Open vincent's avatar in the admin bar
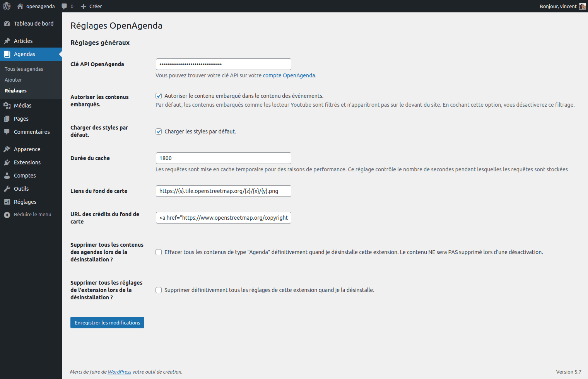 (x=582, y=6)
